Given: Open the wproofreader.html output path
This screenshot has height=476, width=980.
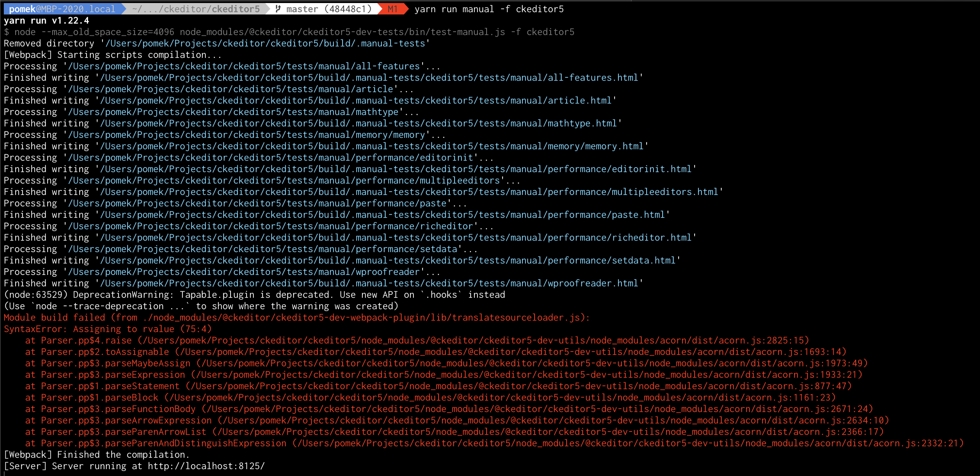Looking at the screenshot, I should [x=369, y=283].
